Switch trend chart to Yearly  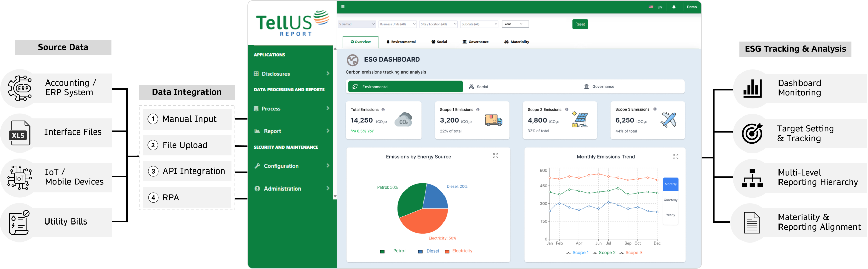tap(670, 215)
